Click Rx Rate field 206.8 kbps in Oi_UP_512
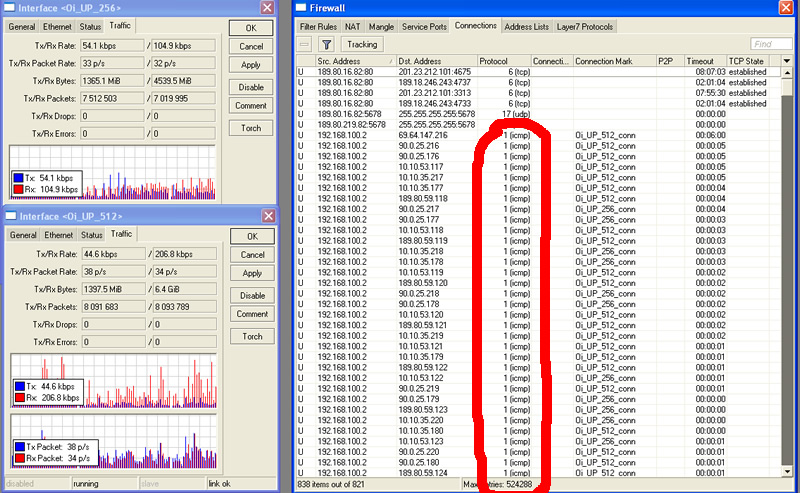 pyautogui.click(x=185, y=254)
